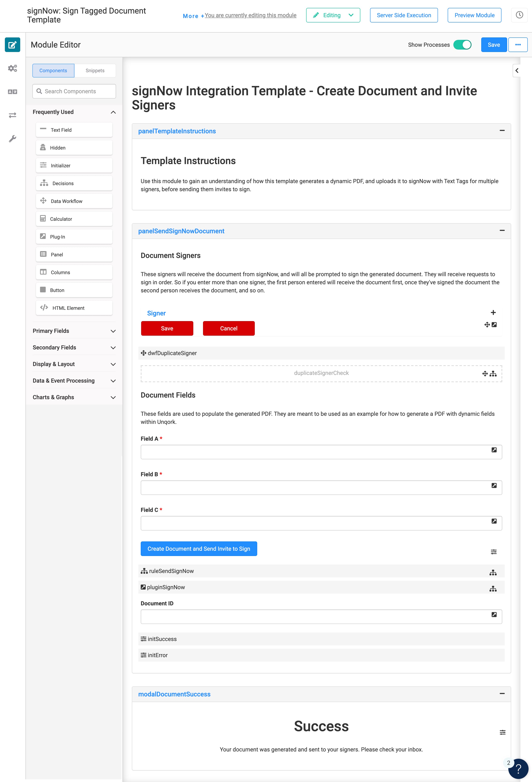This screenshot has height=782, width=532.
Task: Open the panelSendSignNowDocument title link
Action: (x=181, y=231)
